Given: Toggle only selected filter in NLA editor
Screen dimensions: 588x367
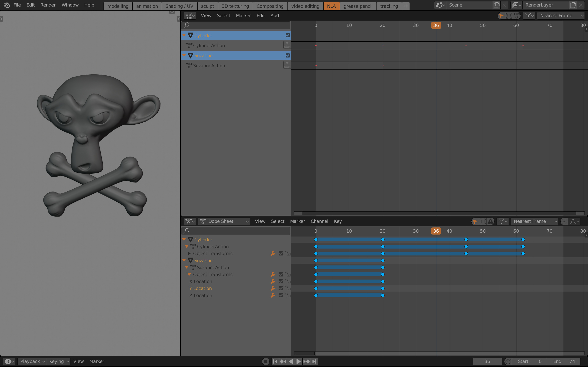Looking at the screenshot, I should tap(501, 16).
